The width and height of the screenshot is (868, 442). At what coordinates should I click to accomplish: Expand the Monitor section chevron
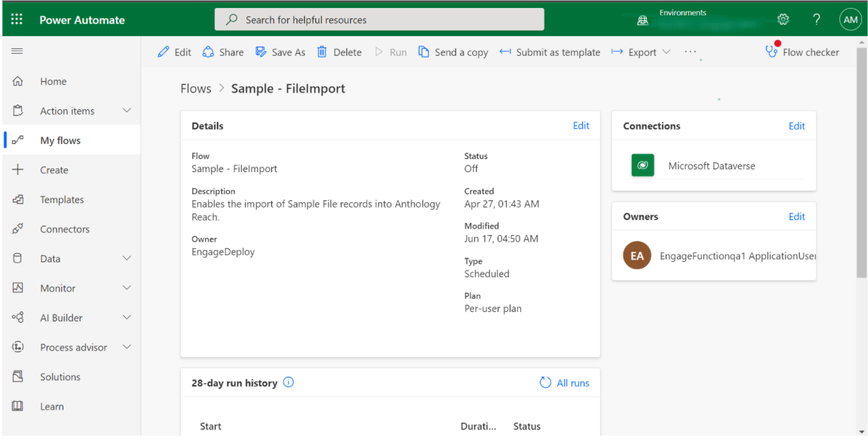(x=127, y=288)
